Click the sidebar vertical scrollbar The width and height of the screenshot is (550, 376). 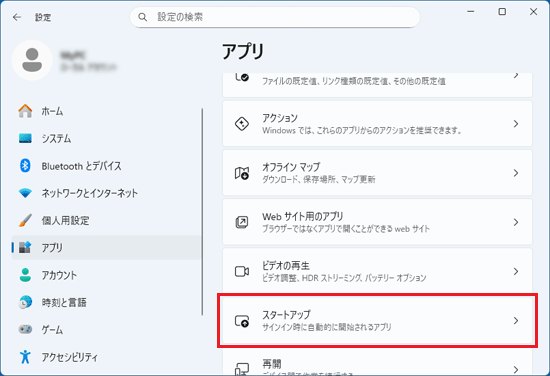click(x=202, y=212)
